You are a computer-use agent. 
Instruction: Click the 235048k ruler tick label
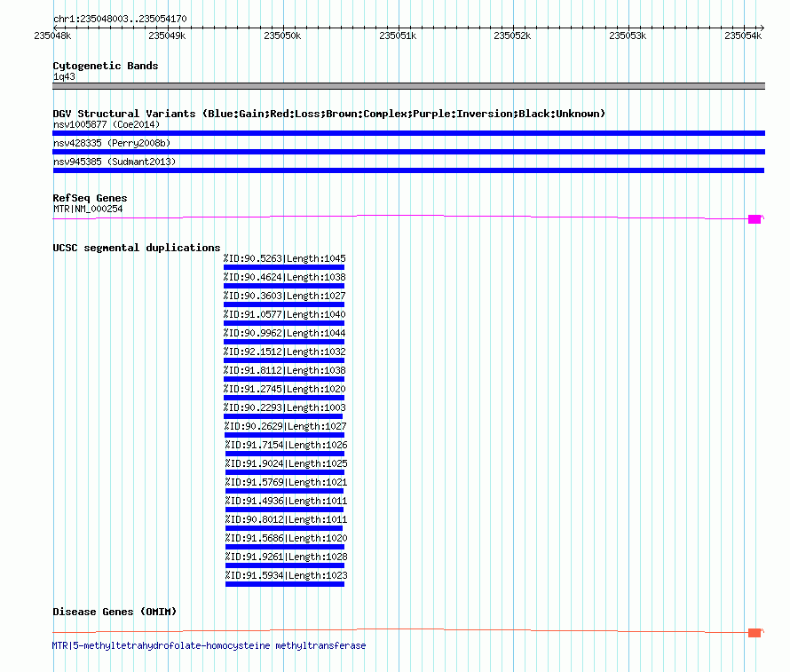(52, 36)
